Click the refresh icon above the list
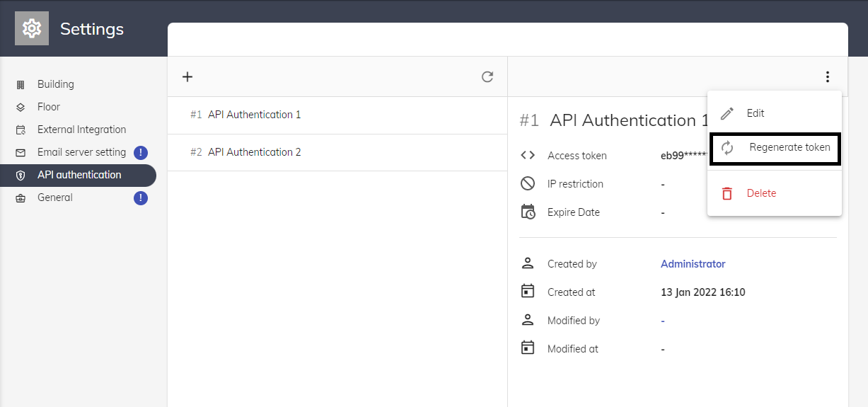The width and height of the screenshot is (868, 407). [x=487, y=77]
